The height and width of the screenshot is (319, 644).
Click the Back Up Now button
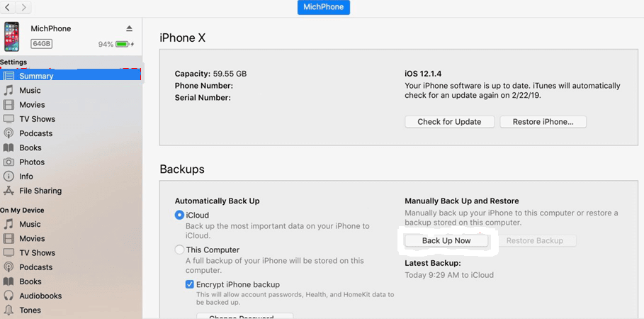click(x=446, y=241)
